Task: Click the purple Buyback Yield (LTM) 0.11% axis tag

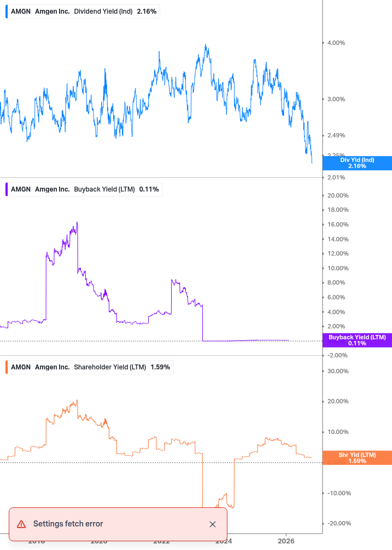Action: (x=357, y=340)
